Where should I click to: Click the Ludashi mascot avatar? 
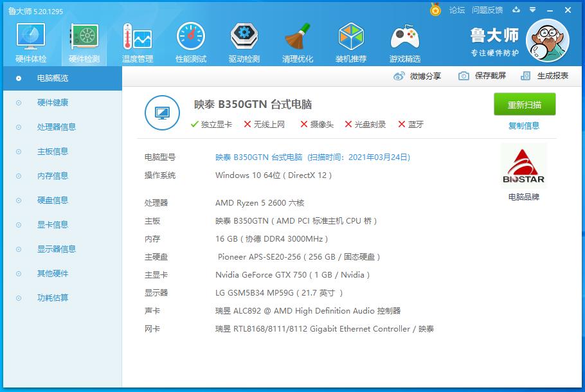tap(547, 40)
